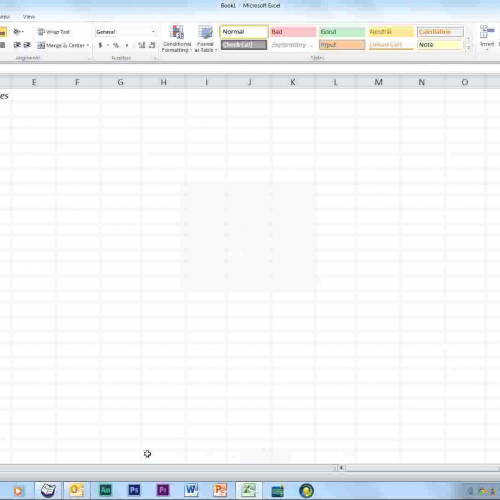Open the Merge & Center dropdown arrow
The height and width of the screenshot is (500, 500).
pyautogui.click(x=88, y=45)
